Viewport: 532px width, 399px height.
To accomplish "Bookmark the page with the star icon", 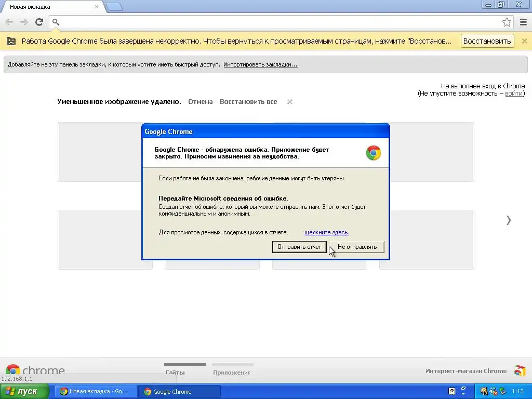I will 507,22.
